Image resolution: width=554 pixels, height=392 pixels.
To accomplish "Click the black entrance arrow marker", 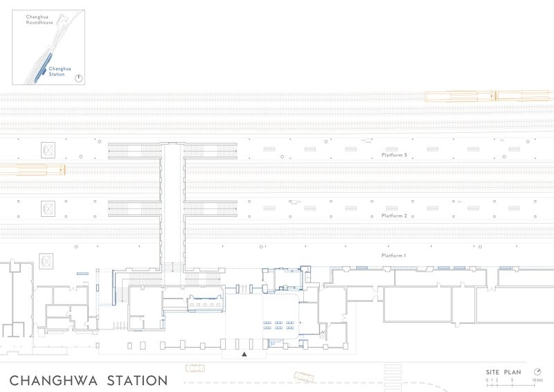I will click(x=244, y=354).
